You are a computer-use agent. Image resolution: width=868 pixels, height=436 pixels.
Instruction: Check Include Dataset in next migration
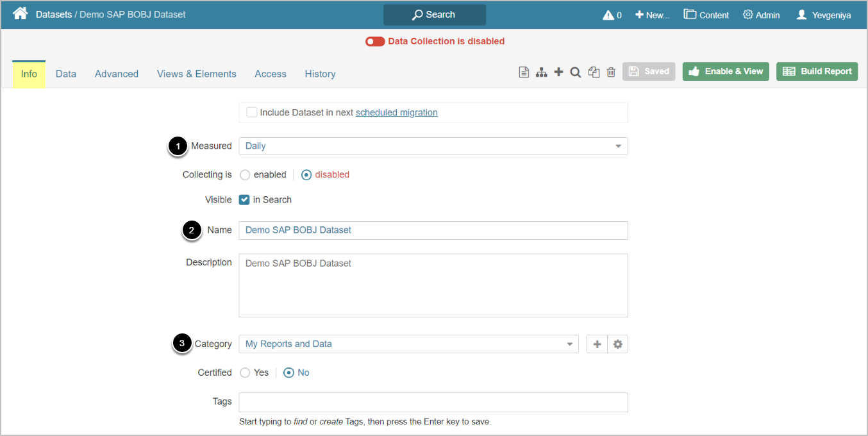pyautogui.click(x=252, y=112)
